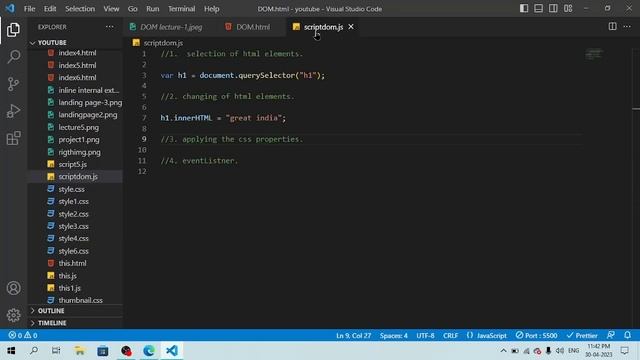Open the Selection menu
The image size is (640, 360).
[x=80, y=9]
